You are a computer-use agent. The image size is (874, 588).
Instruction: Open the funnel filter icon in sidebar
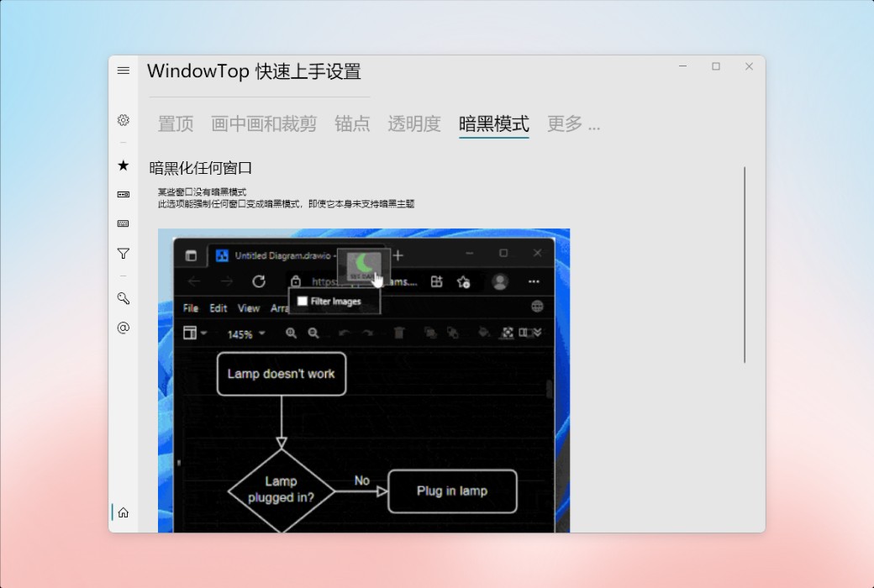(124, 254)
